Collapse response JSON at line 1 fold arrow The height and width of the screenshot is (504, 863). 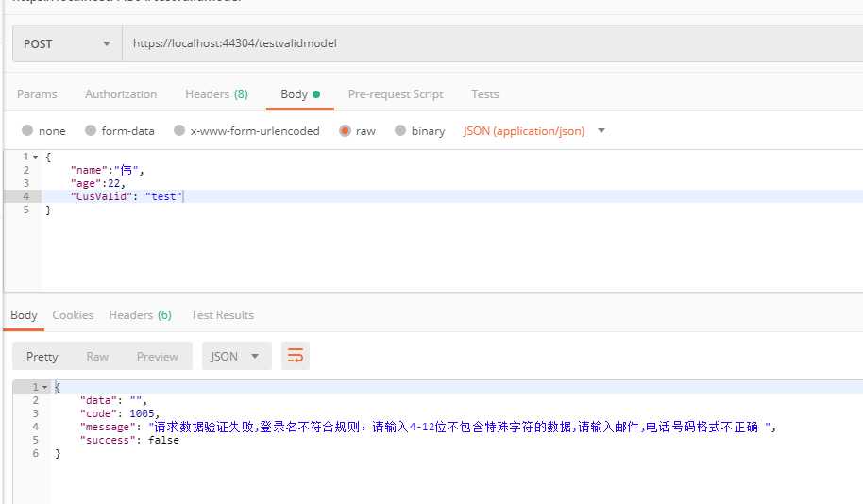click(x=44, y=387)
